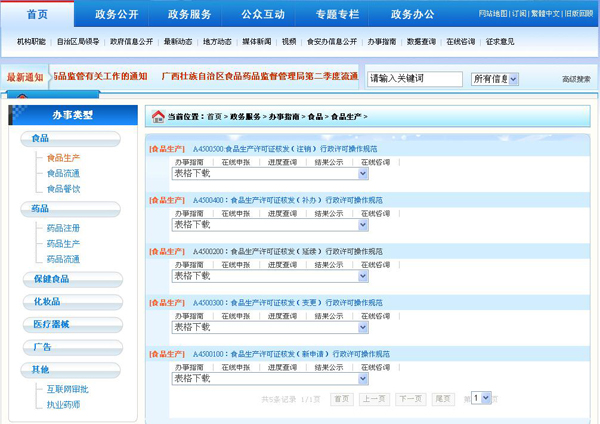Click the 高级搜索 link
Image resolution: width=600 pixels, height=424 pixels.
(575, 79)
